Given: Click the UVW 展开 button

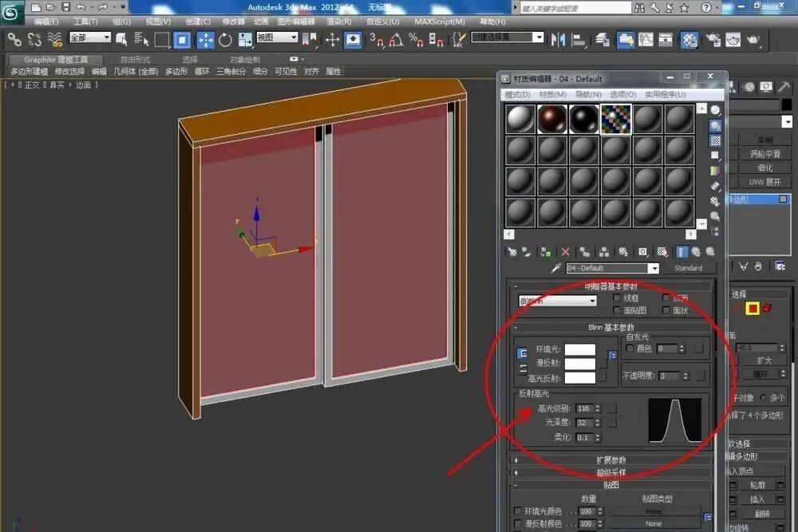Looking at the screenshot, I should 764,182.
